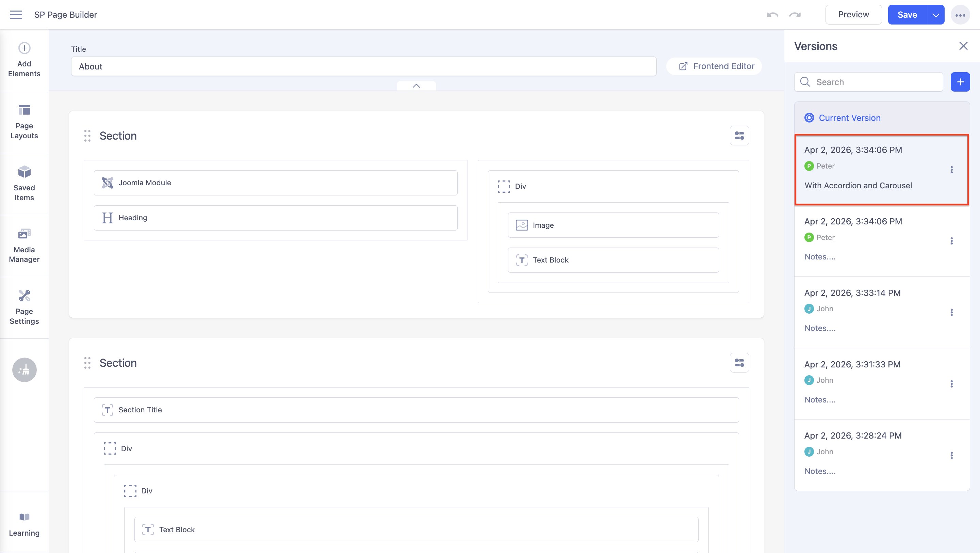Toggle first Section's layout options button

[739, 136]
